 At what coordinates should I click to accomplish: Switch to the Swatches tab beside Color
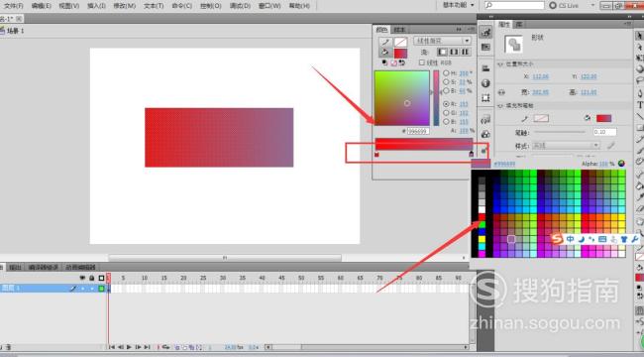399,30
